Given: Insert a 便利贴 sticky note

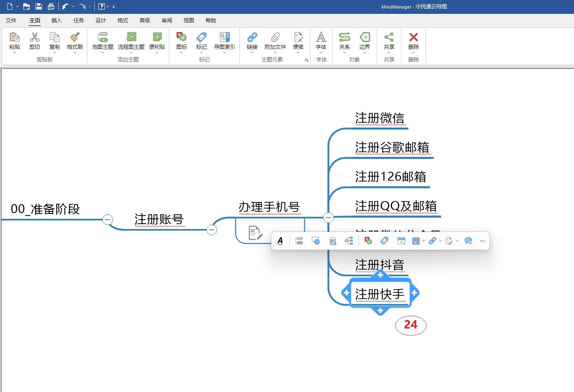Looking at the screenshot, I should (x=157, y=41).
